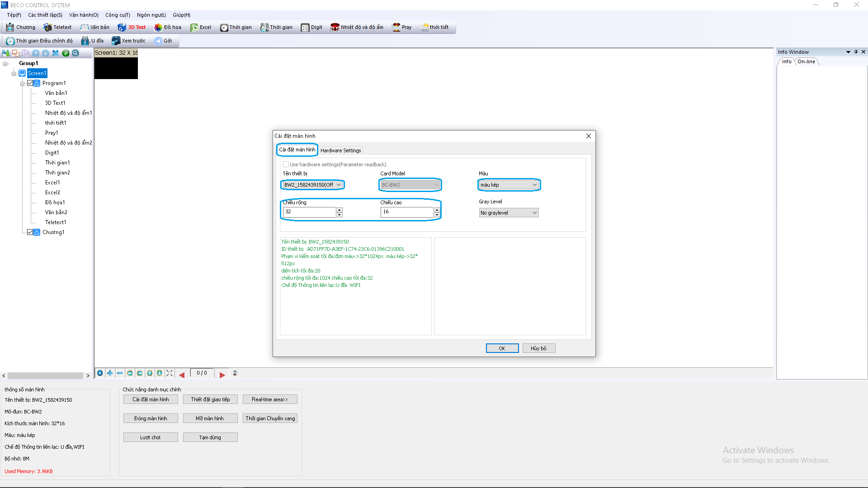Viewport: 868px width, 488px height.
Task: Click the blue plus zoom-in icon
Action: coord(110,373)
